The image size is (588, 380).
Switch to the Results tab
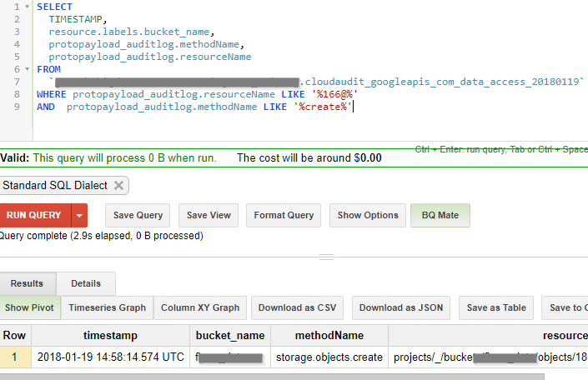27,283
